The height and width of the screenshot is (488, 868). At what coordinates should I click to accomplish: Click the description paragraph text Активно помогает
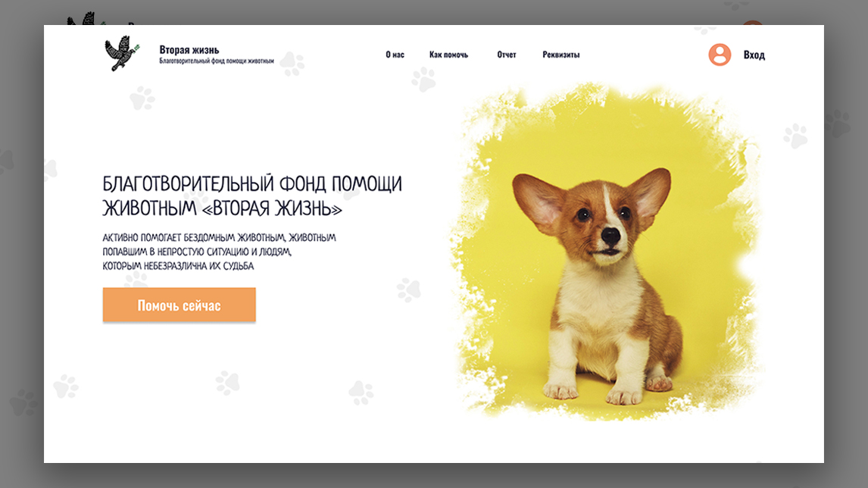[219, 252]
